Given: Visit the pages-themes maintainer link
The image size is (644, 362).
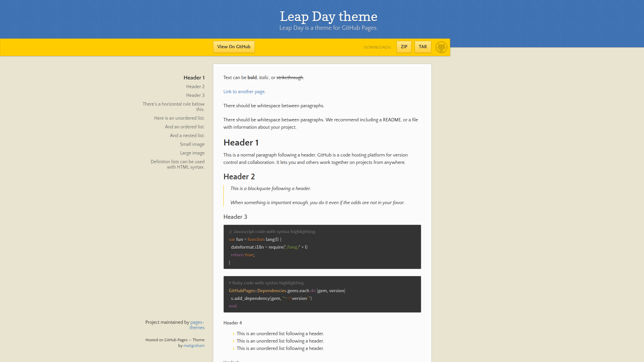Looking at the screenshot, I should pos(197,325).
